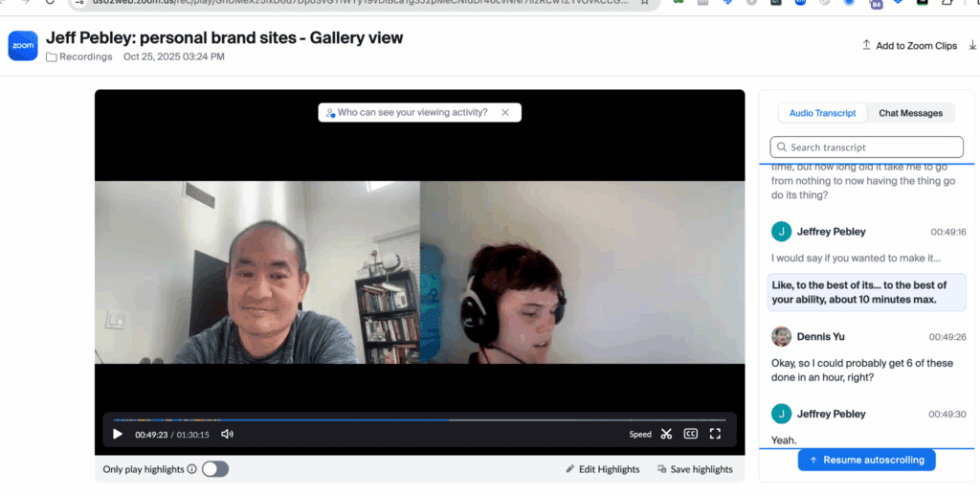Switch to the Audio Transcript tab

tap(822, 113)
